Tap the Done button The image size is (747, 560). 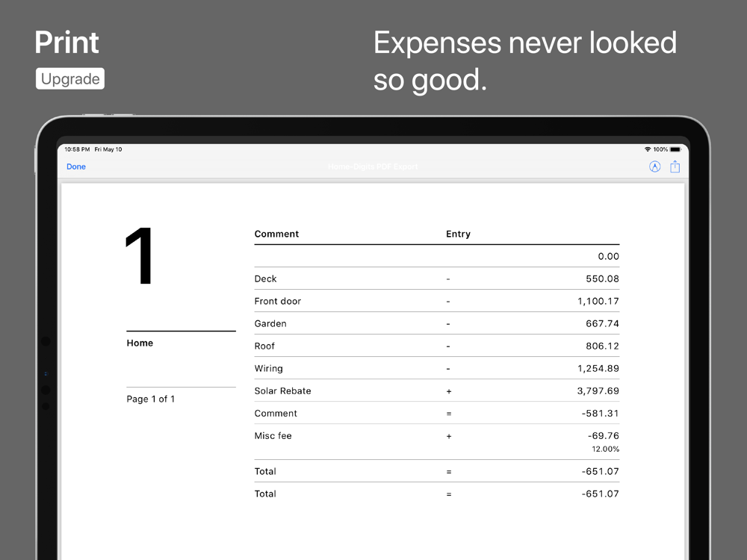pos(76,167)
